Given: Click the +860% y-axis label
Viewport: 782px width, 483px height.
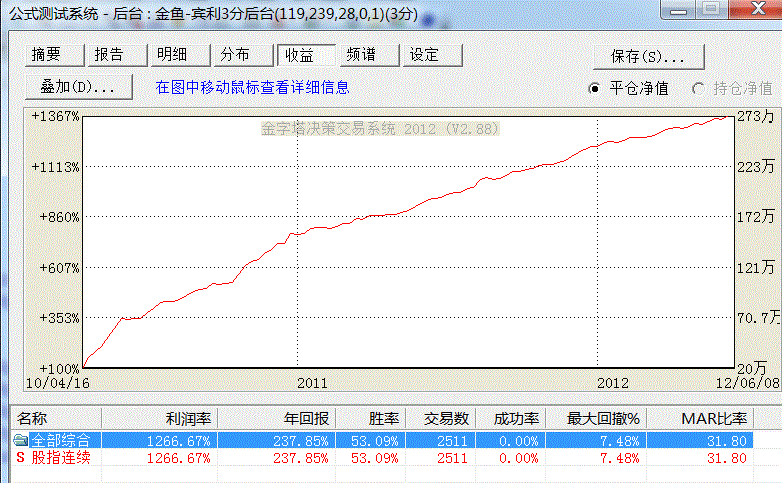Looking at the screenshot, I should point(59,217).
